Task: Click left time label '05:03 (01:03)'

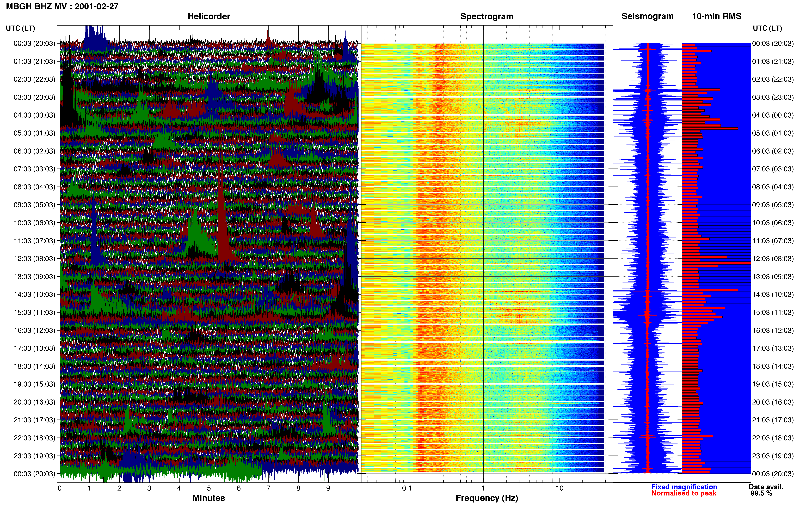Action: pos(34,133)
